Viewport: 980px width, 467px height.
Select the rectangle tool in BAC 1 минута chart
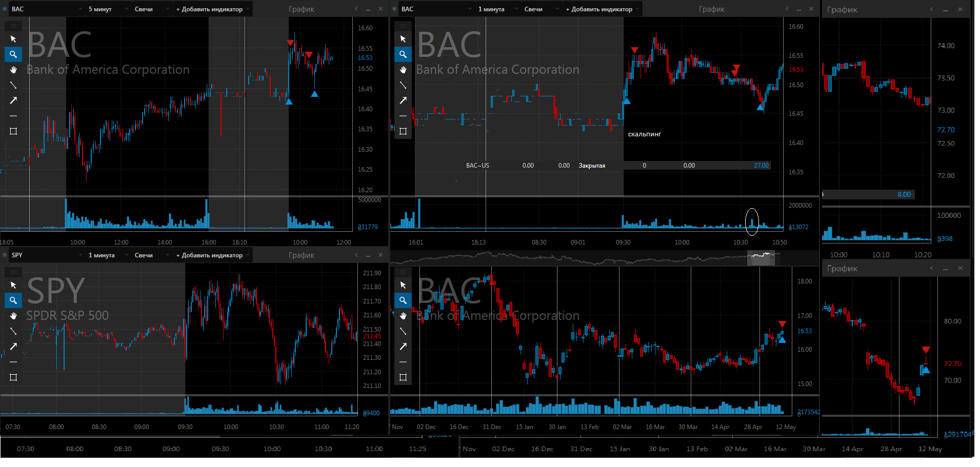[403, 131]
